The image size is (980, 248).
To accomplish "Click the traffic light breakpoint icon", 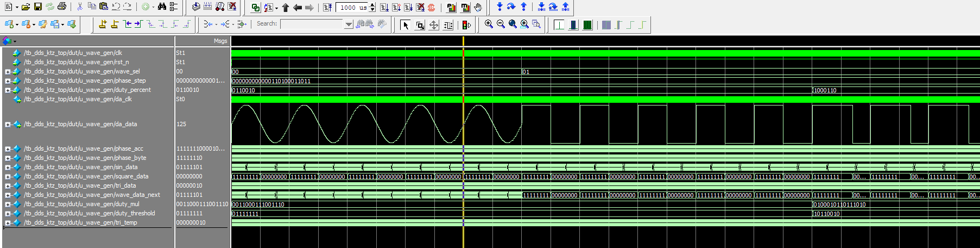I will [466, 24].
